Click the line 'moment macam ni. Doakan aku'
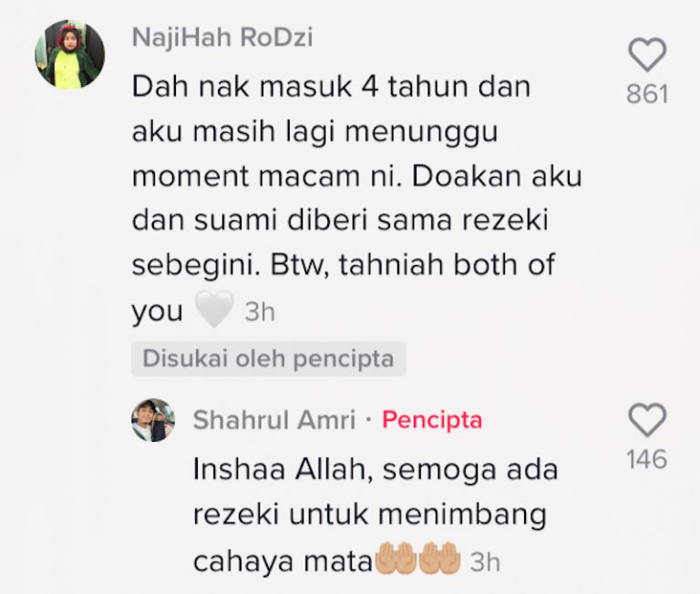The image size is (700, 594). pyautogui.click(x=357, y=176)
